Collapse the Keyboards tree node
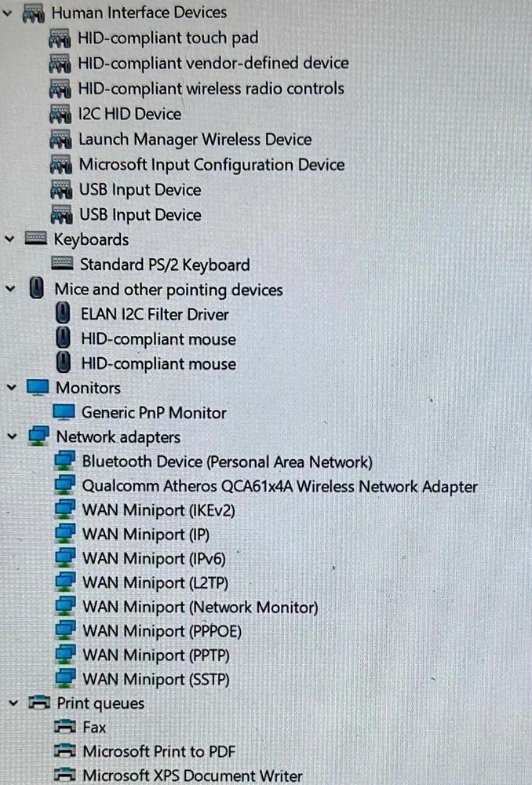Viewport: 532px width, 785px height. coord(9,239)
